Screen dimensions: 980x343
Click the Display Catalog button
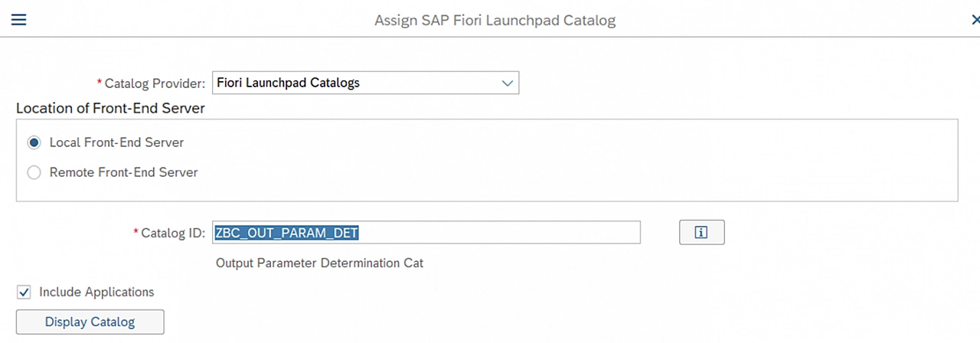coord(90,322)
